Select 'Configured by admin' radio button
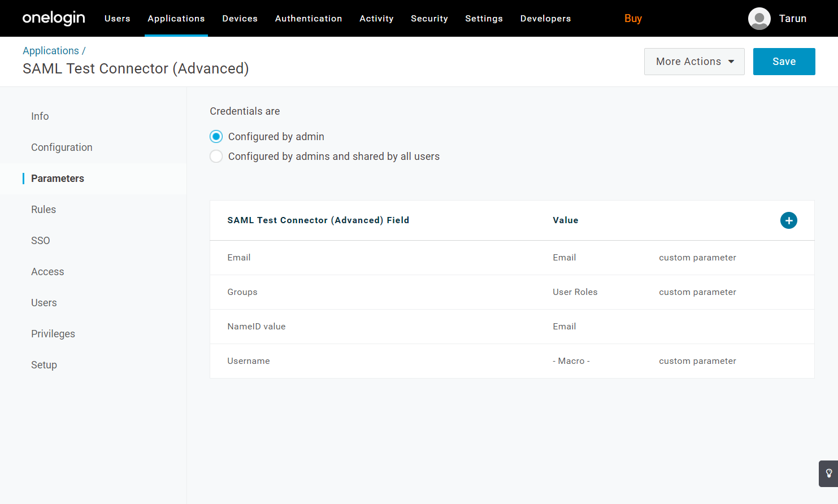 coord(216,137)
